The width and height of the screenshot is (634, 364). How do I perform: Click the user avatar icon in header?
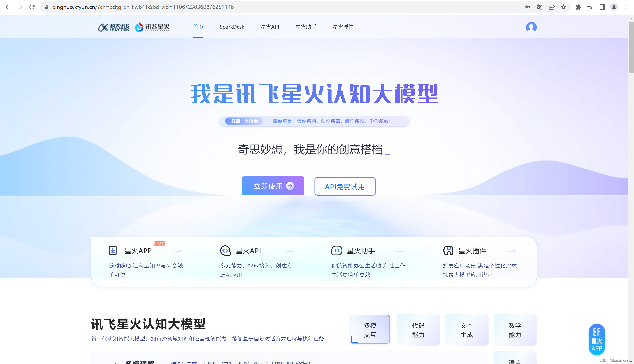[531, 27]
